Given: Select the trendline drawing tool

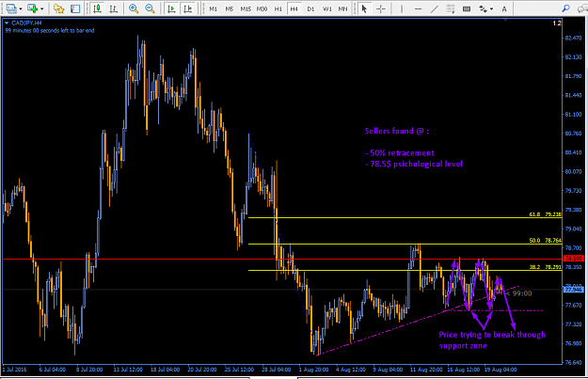Looking at the screenshot, I should tap(435, 8).
